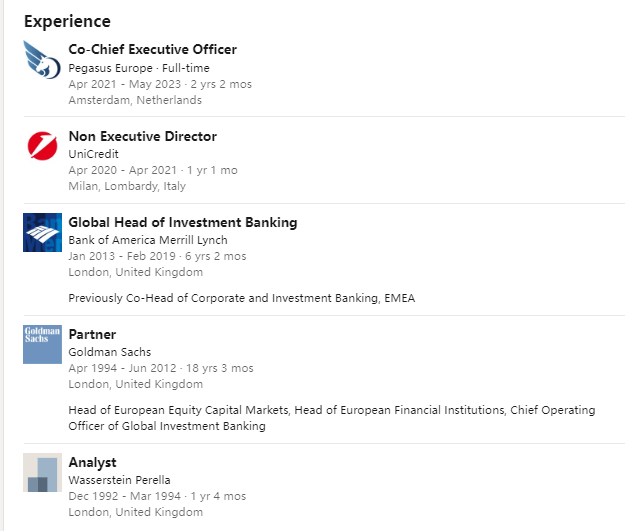
Task: Click the Bank of America Merrill Lynch company name
Action: click(148, 240)
